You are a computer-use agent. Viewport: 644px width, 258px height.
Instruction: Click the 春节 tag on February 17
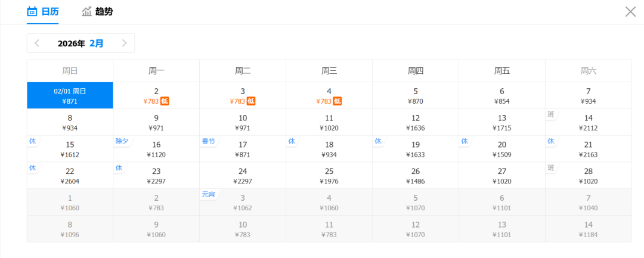[208, 141]
